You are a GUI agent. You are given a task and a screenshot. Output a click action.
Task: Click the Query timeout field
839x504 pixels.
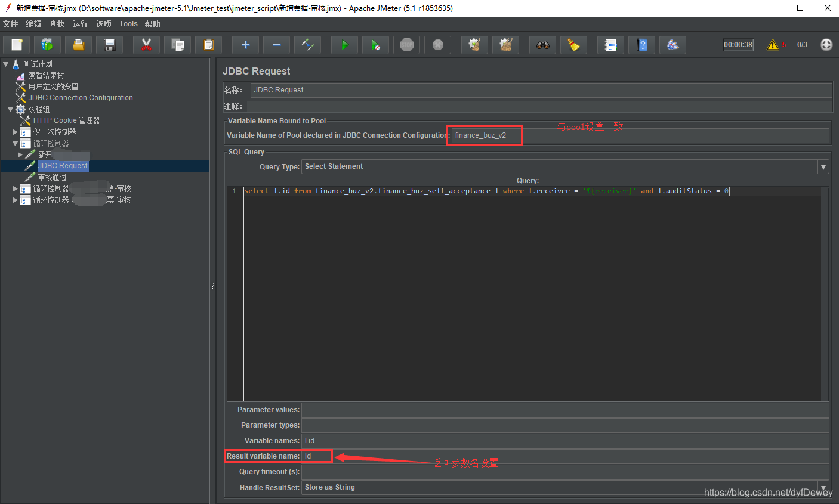pos(565,472)
